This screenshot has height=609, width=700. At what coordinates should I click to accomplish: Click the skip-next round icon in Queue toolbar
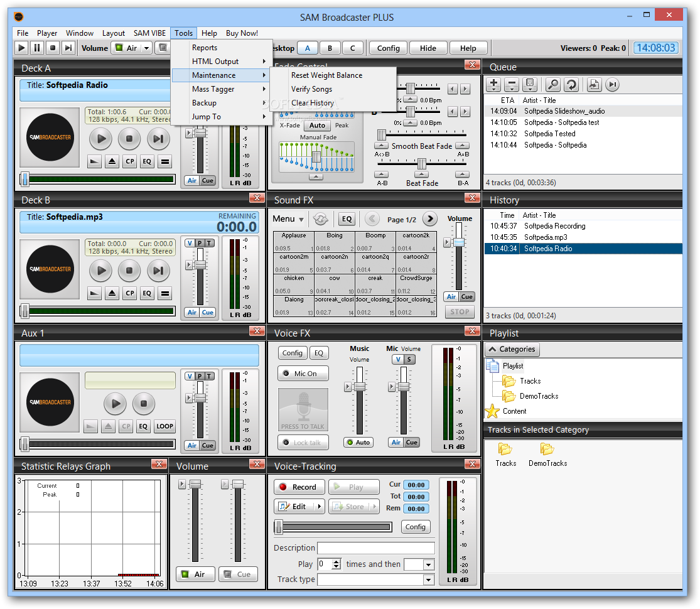[613, 84]
